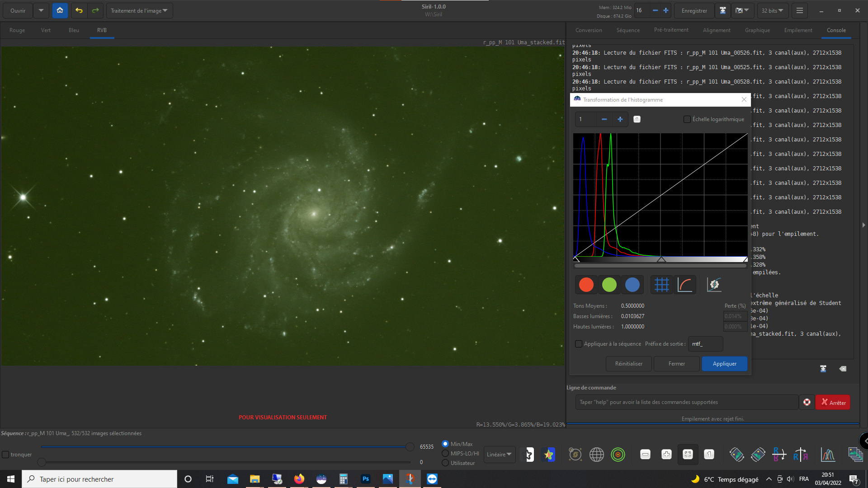Viewport: 868px width, 488px height.
Task: Click the Enregistrer button
Action: (694, 10)
